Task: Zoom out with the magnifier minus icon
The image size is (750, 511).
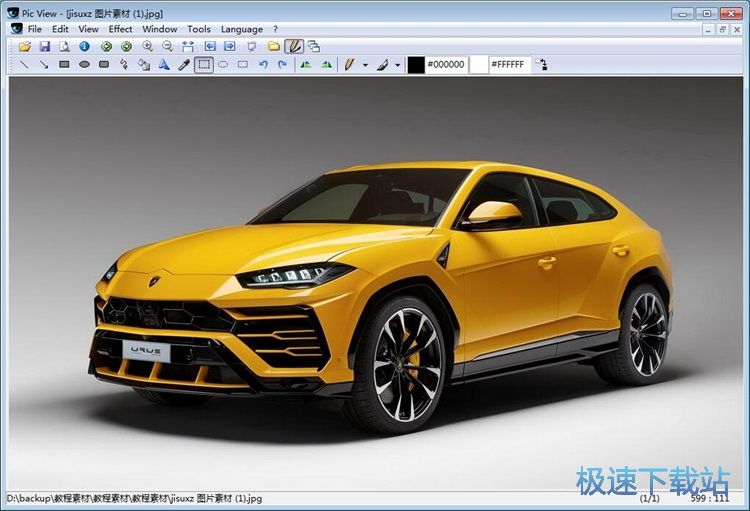Action: pyautogui.click(x=167, y=46)
